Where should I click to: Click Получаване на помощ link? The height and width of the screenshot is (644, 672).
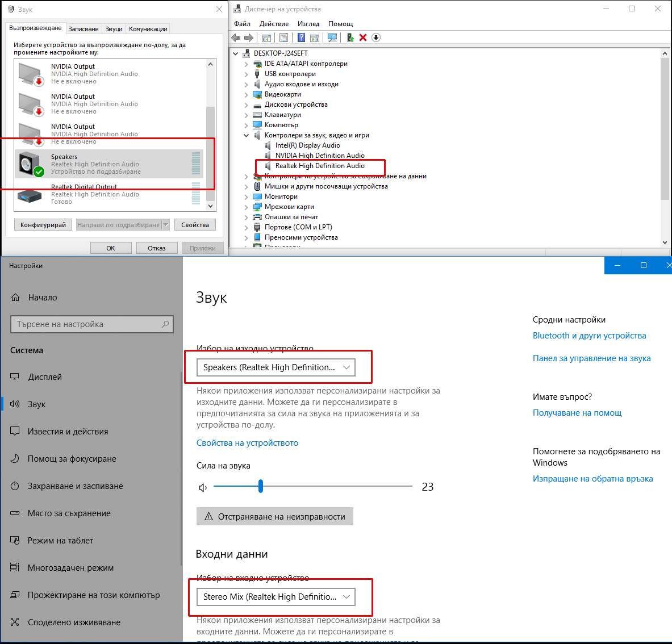577,413
